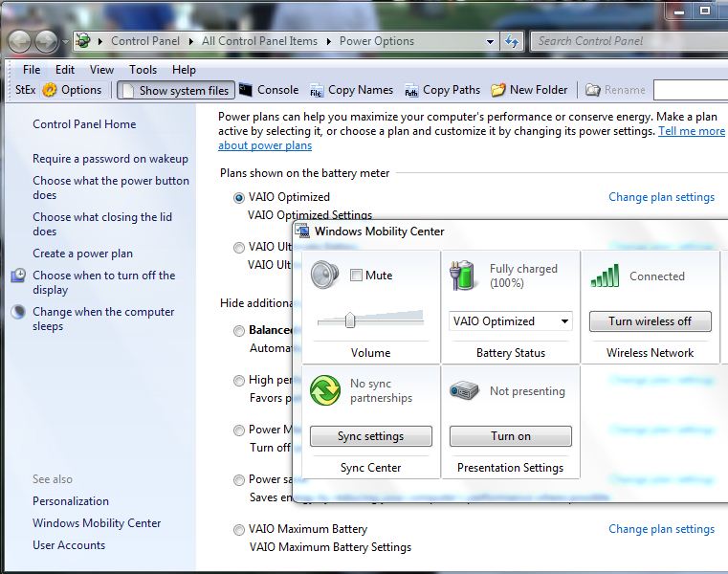
Task: Click the clock icon beside turn off display
Action: (x=18, y=276)
